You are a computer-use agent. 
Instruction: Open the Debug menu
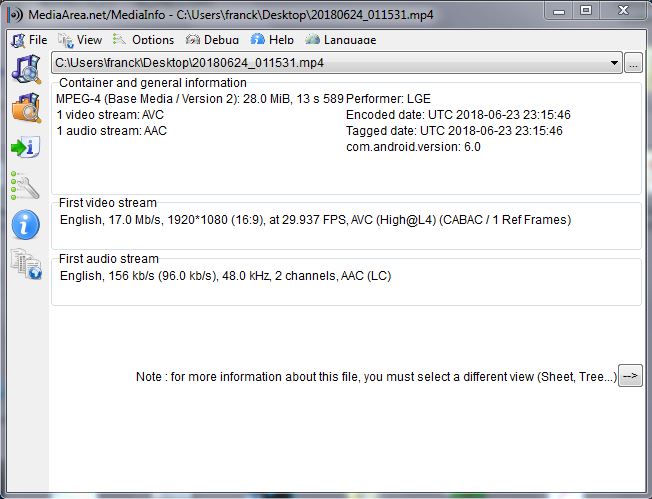(212, 40)
